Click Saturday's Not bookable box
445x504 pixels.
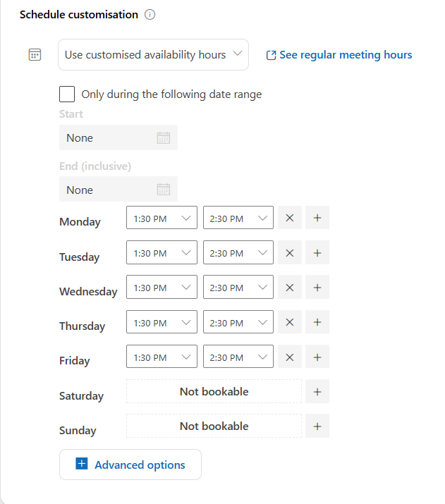click(x=214, y=392)
